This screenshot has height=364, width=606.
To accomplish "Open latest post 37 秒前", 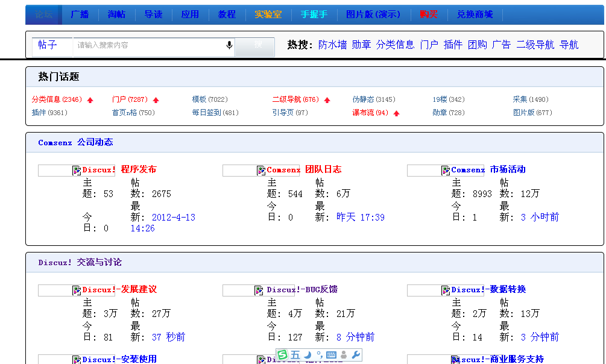I will (x=168, y=337).
